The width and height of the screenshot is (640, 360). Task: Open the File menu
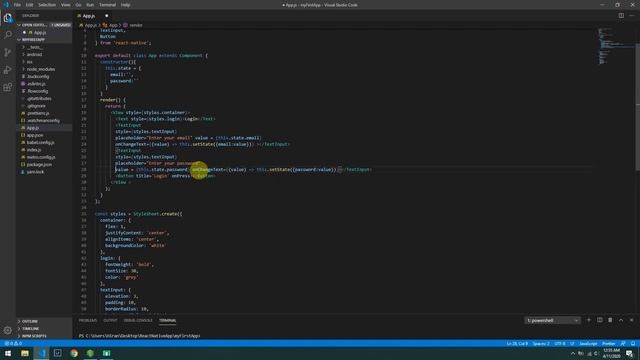17,5
